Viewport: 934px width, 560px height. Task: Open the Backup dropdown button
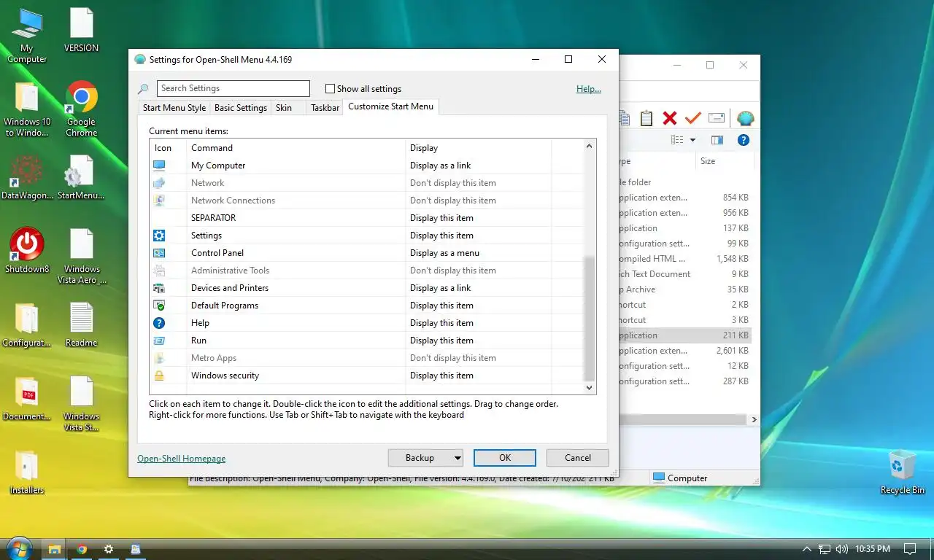coord(425,458)
